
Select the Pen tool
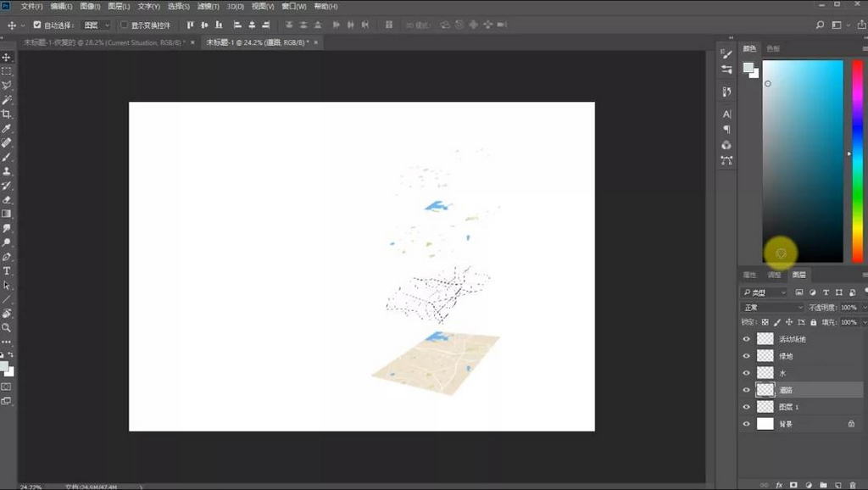[x=7, y=257]
